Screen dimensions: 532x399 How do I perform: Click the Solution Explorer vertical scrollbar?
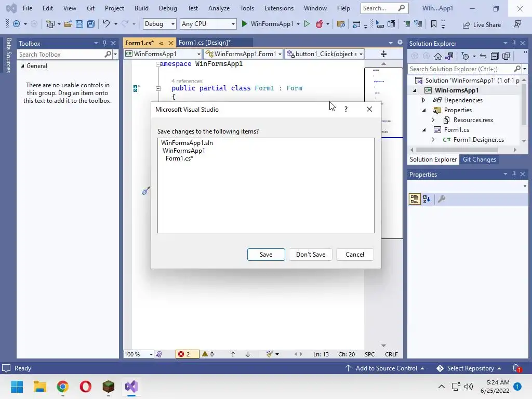click(x=524, y=106)
